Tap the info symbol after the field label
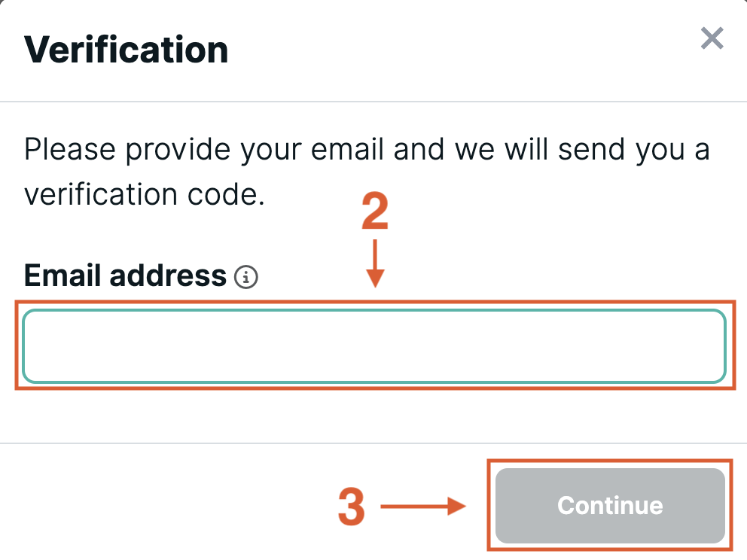The height and width of the screenshot is (560, 747). [x=246, y=276]
